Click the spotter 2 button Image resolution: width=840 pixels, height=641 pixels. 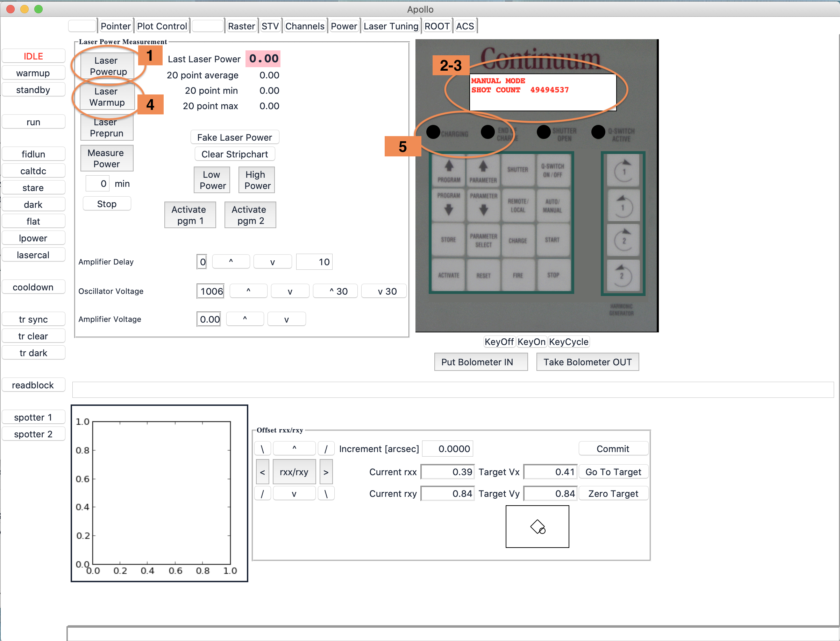pos(33,434)
